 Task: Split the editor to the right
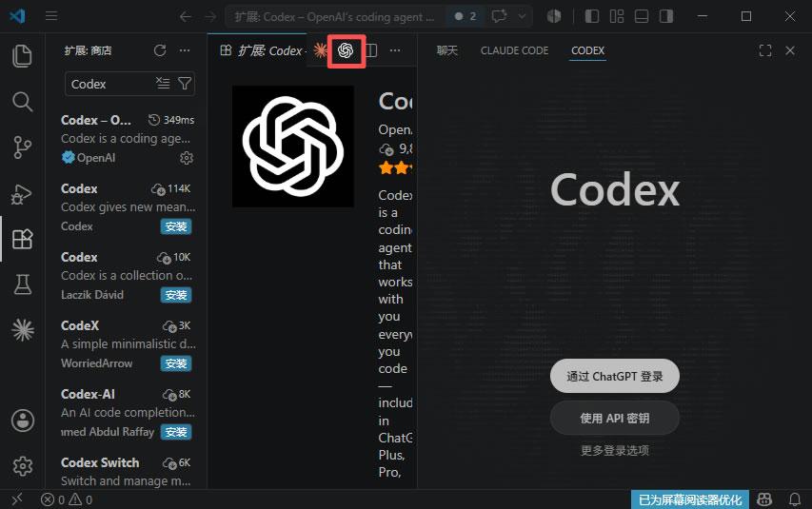371,50
